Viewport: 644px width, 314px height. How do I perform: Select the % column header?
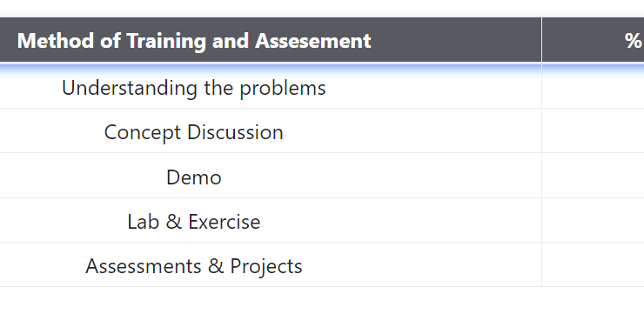(x=633, y=41)
